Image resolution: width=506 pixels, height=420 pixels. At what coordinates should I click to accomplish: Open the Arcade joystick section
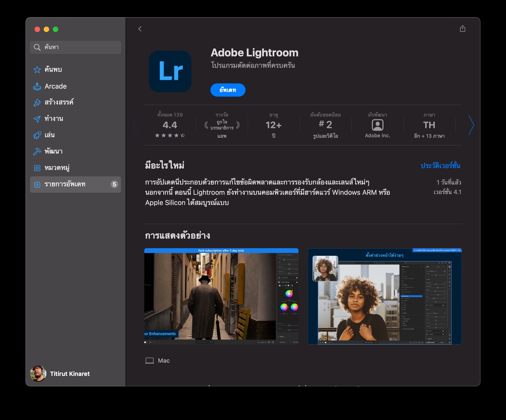tap(56, 86)
